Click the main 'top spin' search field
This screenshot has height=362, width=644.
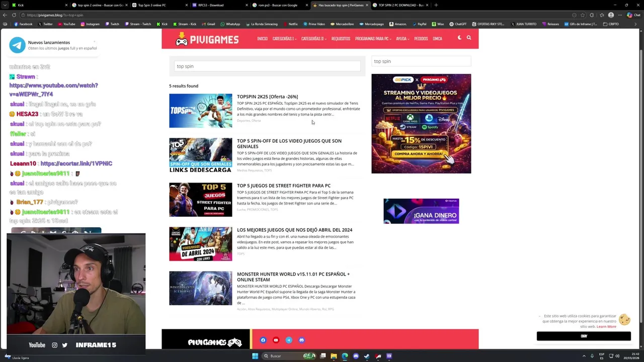point(267,66)
